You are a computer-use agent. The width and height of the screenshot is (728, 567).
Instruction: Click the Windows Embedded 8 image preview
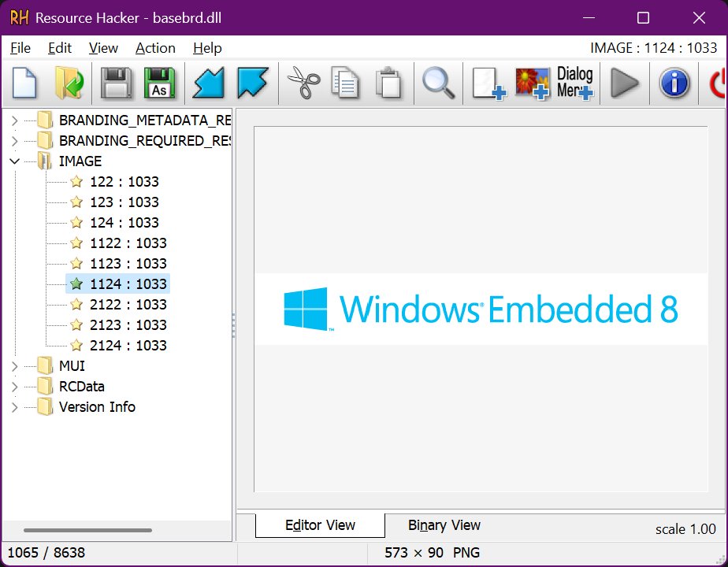click(x=481, y=309)
